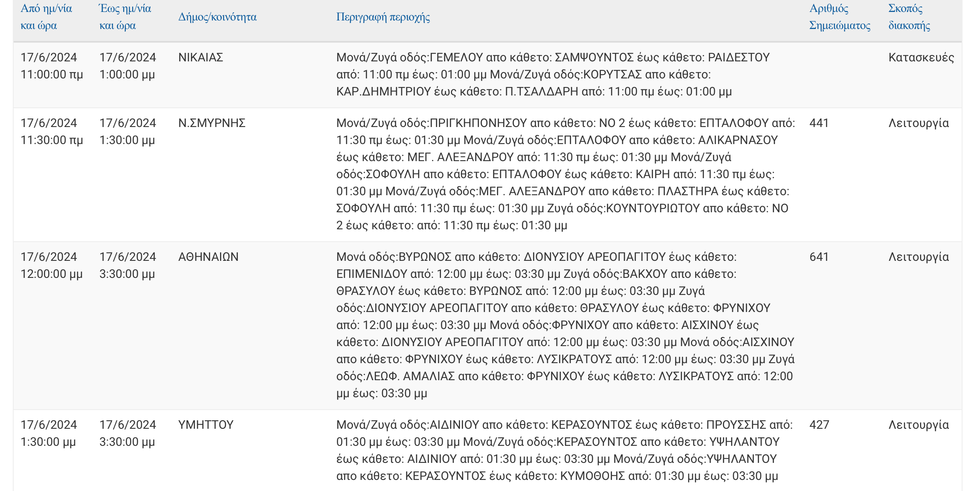Click 'Λειτουργία' in the Ν.ΣΜΥΡΝΗΣ row
The height and width of the screenshot is (491, 980).
point(919,123)
